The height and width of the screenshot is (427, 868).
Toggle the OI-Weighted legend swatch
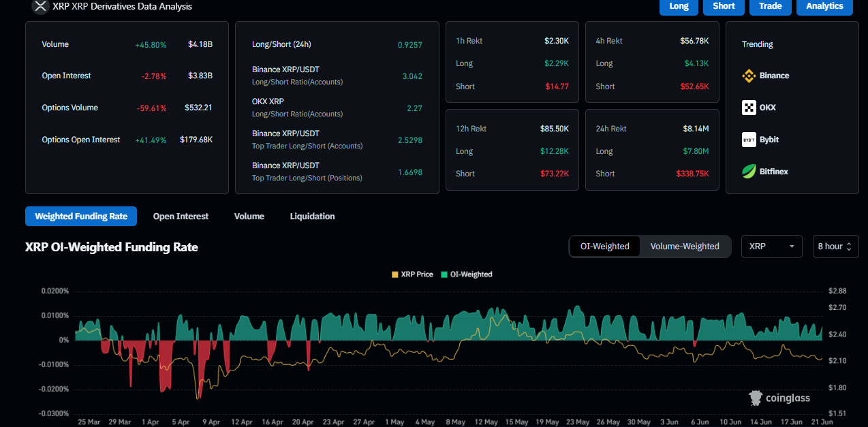click(444, 274)
